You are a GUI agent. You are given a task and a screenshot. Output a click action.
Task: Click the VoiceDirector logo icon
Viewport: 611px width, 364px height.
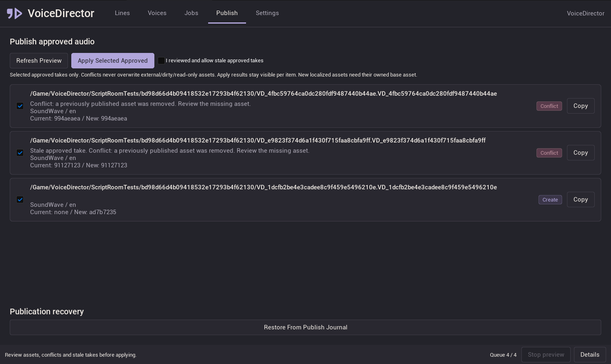click(14, 13)
